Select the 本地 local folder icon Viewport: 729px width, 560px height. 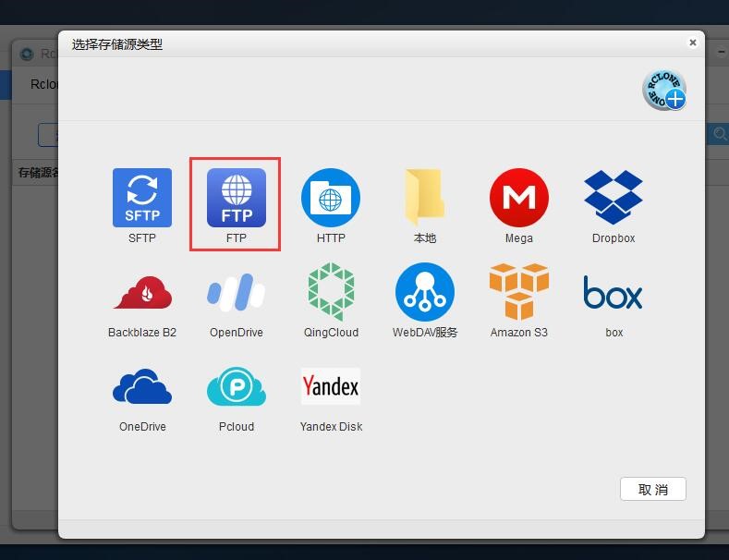click(424, 198)
